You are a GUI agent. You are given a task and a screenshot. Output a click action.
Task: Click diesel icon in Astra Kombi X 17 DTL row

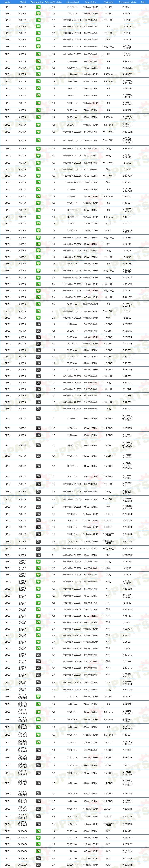[38, 655]
